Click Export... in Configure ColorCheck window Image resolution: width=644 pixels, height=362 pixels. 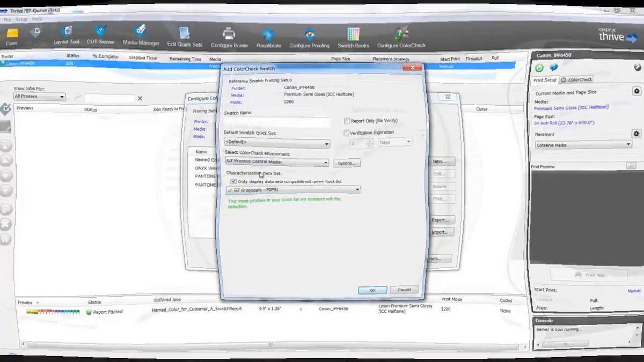[x=441, y=220]
